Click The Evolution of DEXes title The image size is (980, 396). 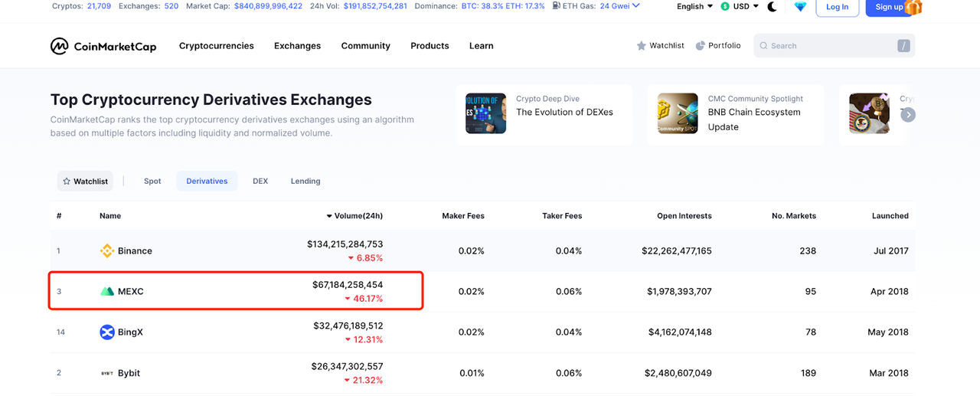pos(564,112)
